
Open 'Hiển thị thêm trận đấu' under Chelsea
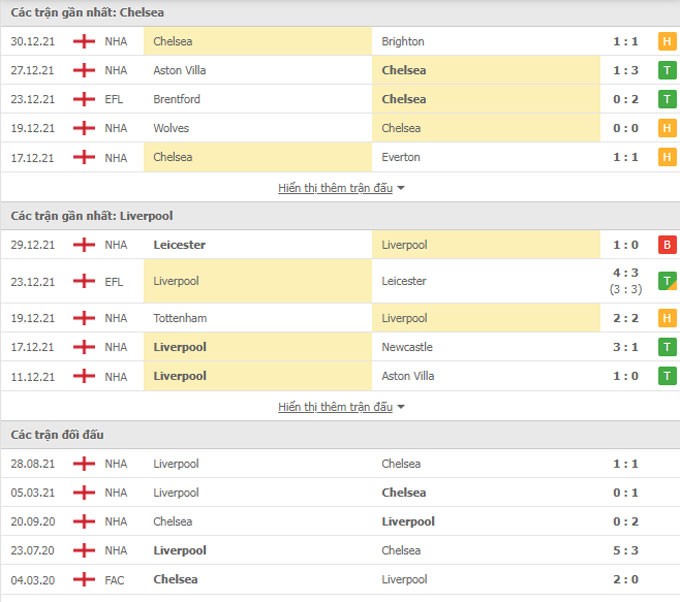pyautogui.click(x=335, y=188)
